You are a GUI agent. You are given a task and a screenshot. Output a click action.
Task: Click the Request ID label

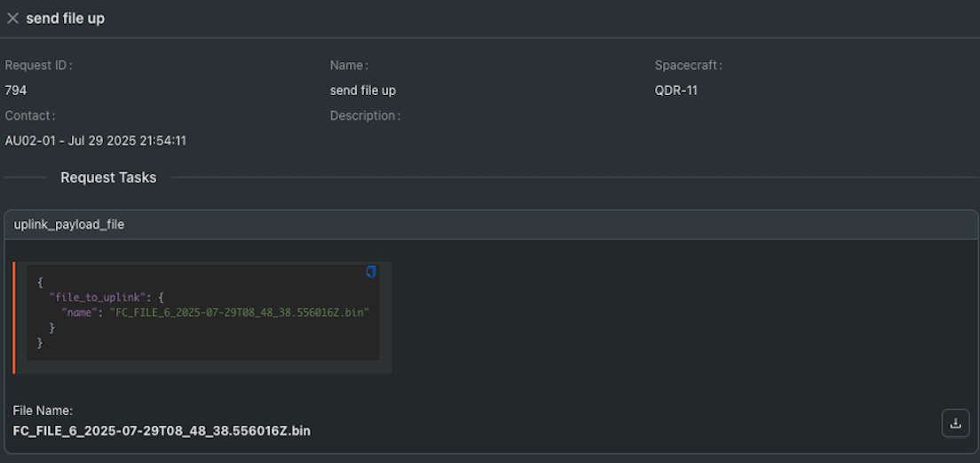click(39, 65)
